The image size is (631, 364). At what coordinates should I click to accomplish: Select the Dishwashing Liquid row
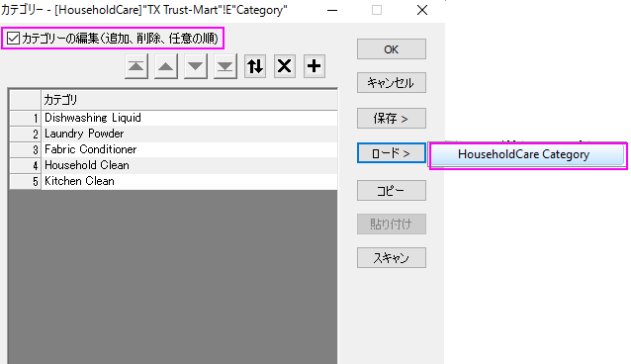(189, 118)
